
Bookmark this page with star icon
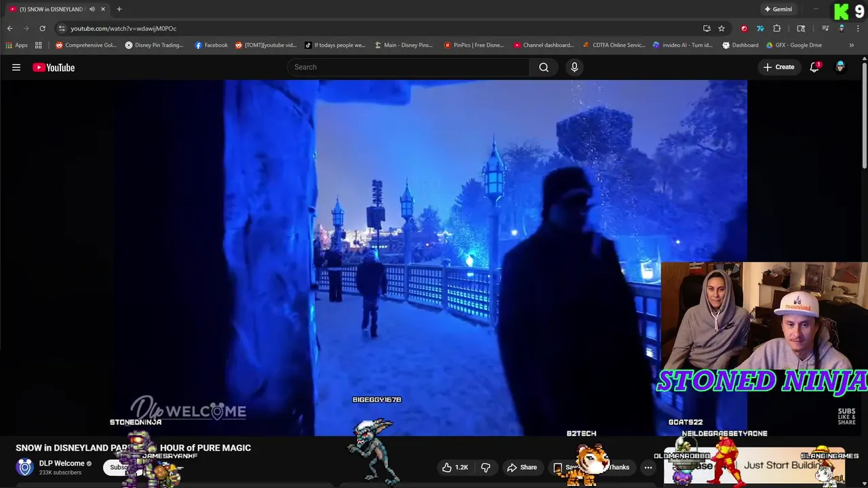coord(722,28)
